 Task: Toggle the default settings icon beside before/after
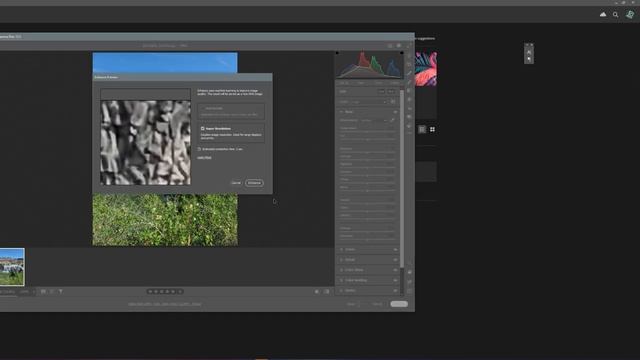[x=327, y=292]
